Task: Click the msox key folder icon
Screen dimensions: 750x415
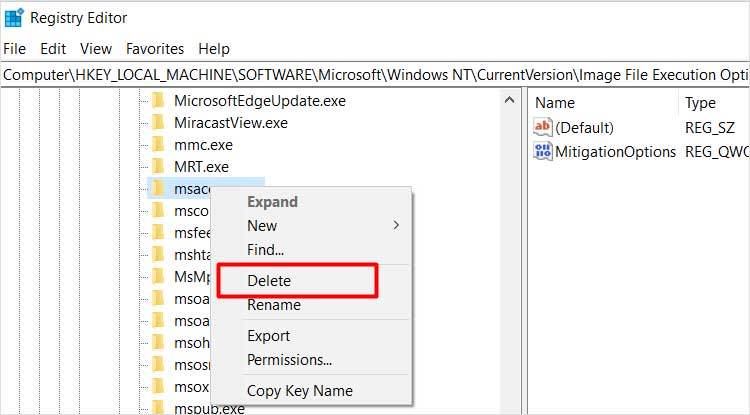Action: coord(158,387)
